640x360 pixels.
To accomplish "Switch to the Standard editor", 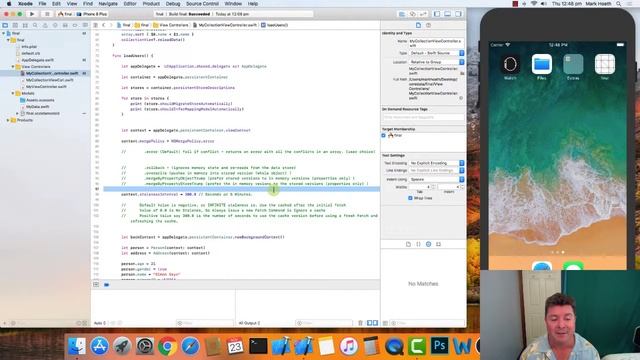I will (402, 14).
